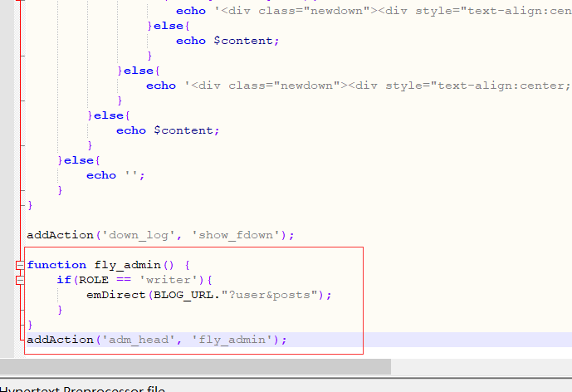572x392 pixels.
Task: Click the function keyword before fly_admin
Action: (x=56, y=265)
